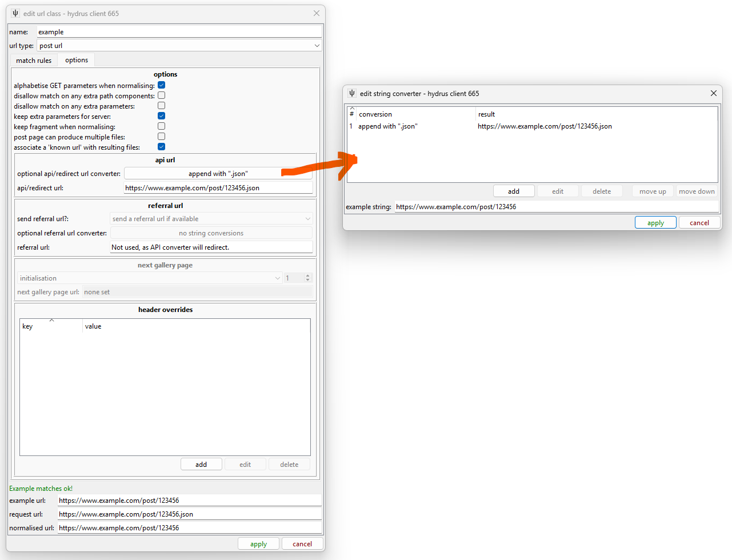Viewport: 732px width, 560px height.
Task: Click the append with ".json" converter button
Action: 218,174
